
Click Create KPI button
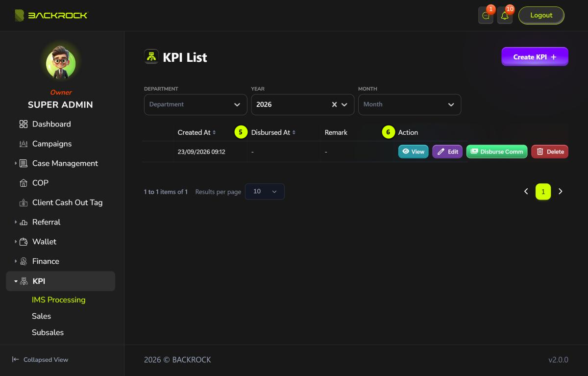pos(535,57)
